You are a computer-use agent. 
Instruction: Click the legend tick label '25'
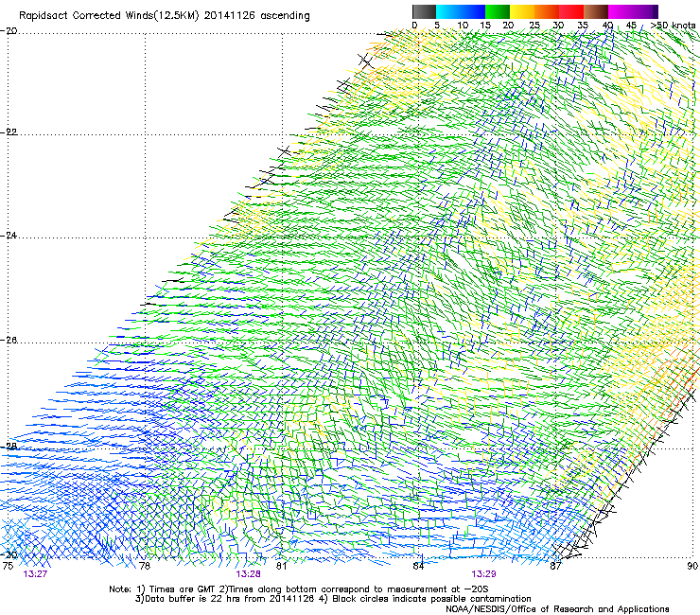(534, 26)
